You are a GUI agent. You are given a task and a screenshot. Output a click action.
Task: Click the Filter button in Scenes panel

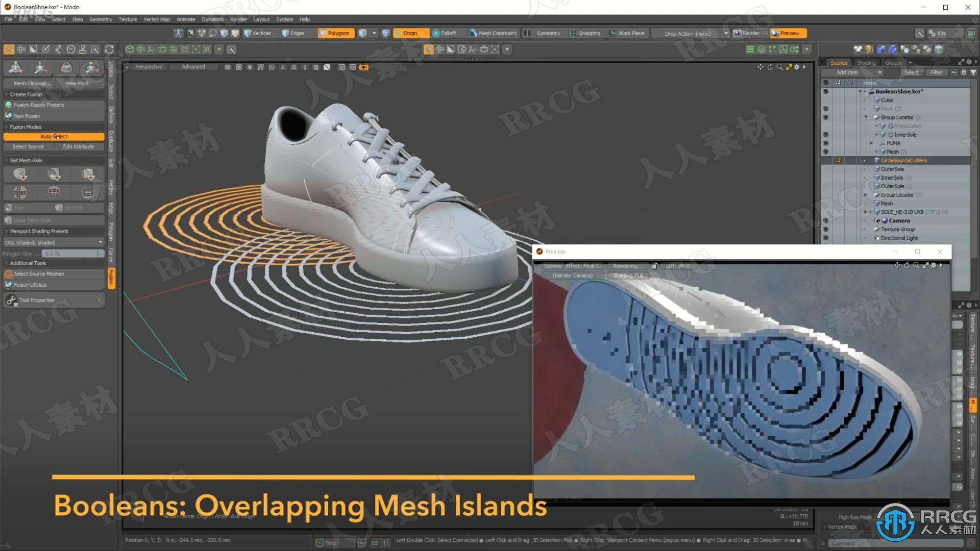click(936, 72)
